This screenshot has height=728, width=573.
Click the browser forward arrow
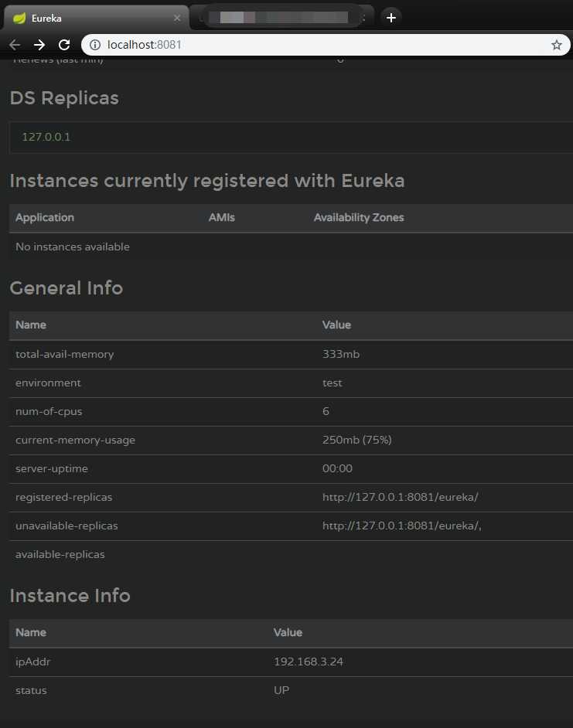39,45
